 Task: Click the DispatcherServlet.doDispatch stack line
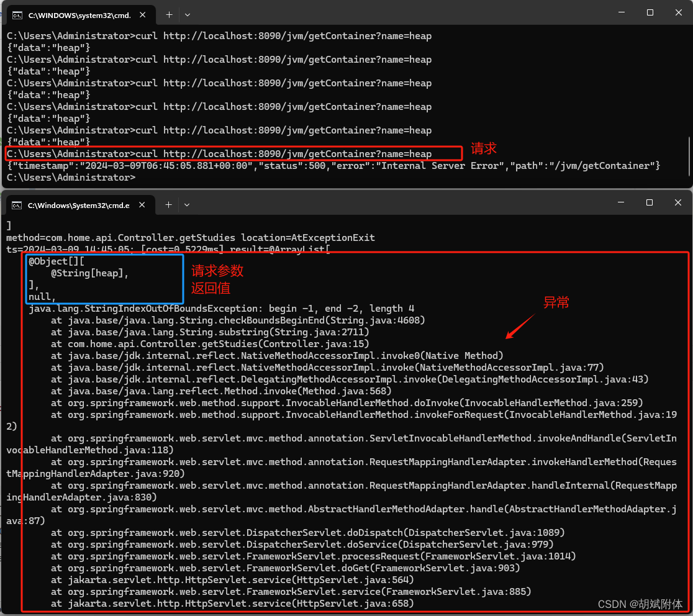pyautogui.click(x=307, y=533)
